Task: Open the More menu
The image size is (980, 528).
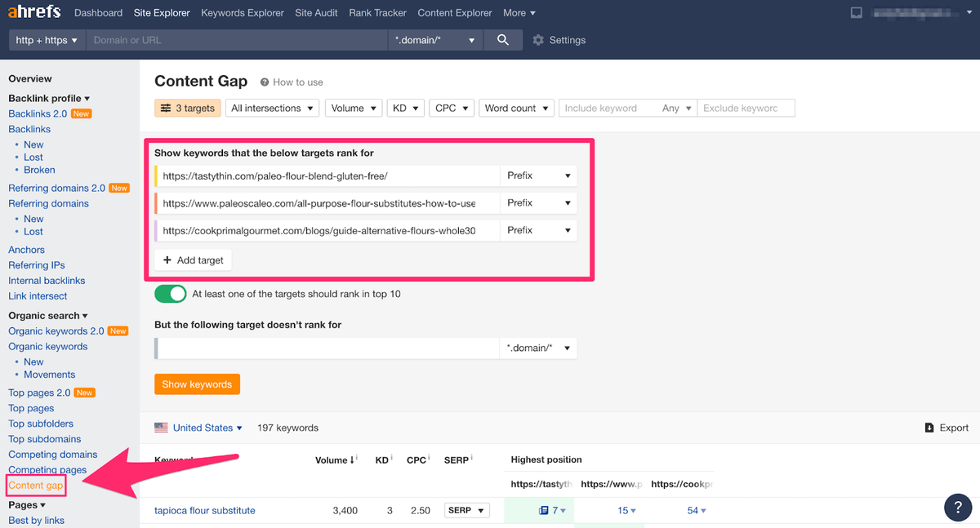Action: click(x=519, y=13)
